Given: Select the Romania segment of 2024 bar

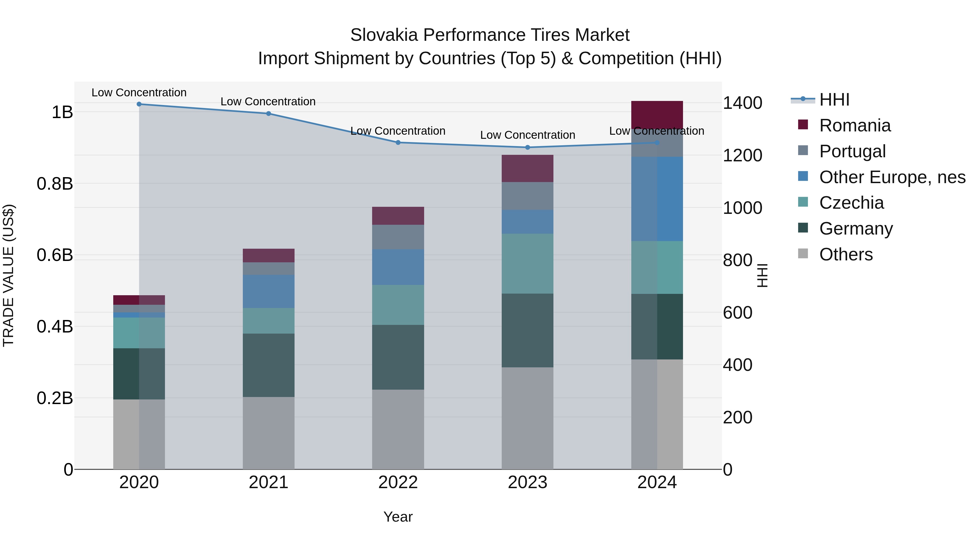Looking at the screenshot, I should coord(657,115).
